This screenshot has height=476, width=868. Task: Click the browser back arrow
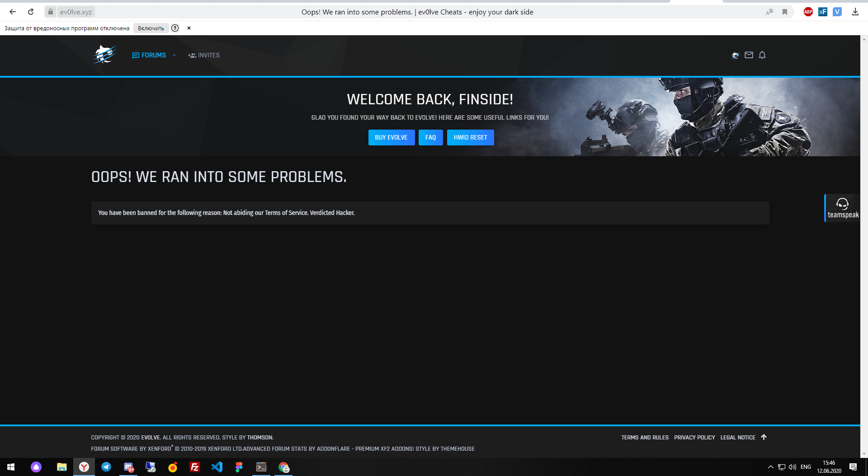[13, 12]
